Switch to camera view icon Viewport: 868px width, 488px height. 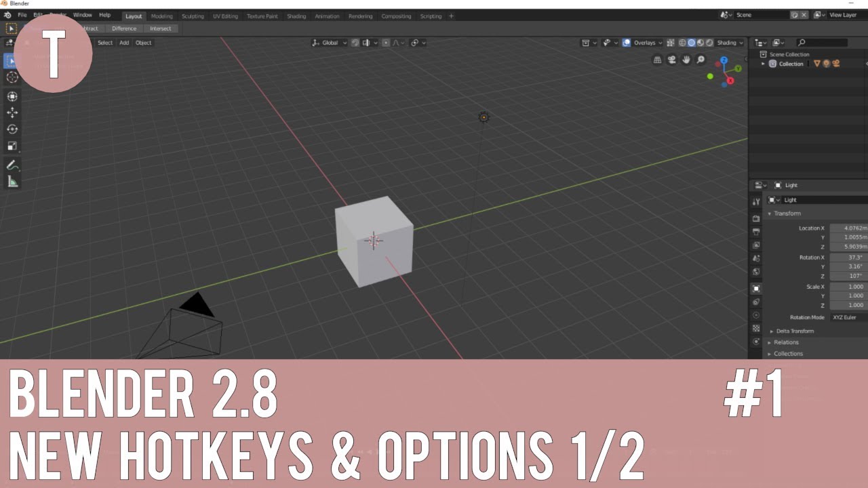[x=671, y=60]
